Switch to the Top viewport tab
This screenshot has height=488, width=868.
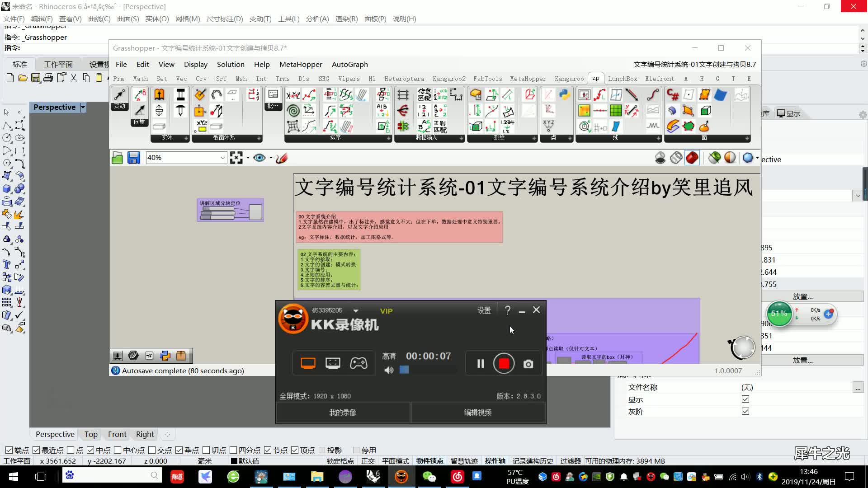[x=91, y=434]
